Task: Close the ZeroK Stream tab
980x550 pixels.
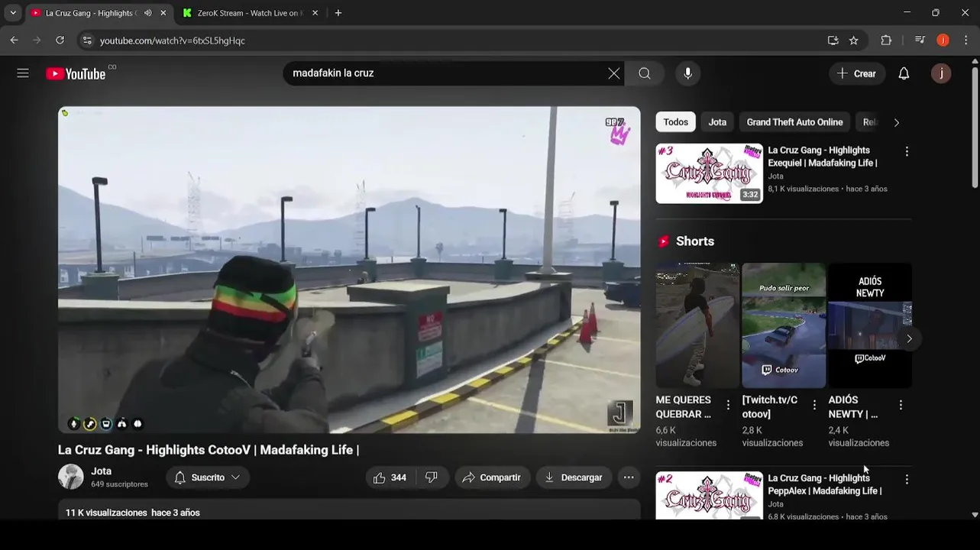Action: [315, 13]
